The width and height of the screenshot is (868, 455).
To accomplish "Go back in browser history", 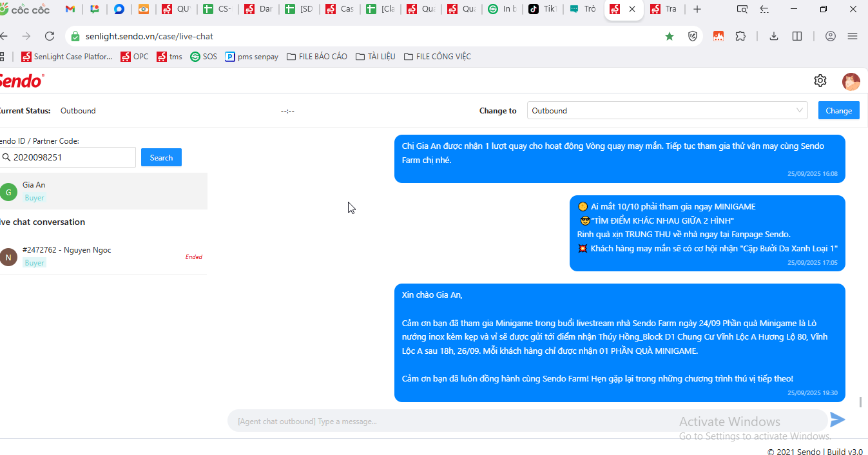I will click(x=4, y=36).
